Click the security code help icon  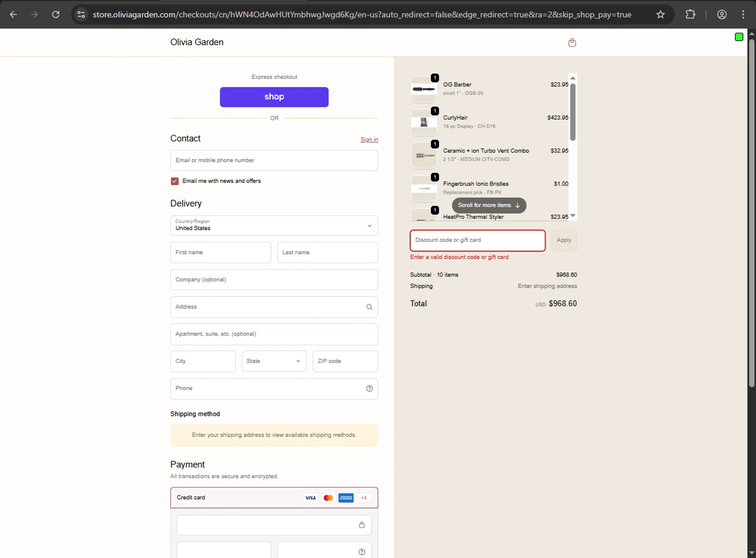(x=361, y=552)
